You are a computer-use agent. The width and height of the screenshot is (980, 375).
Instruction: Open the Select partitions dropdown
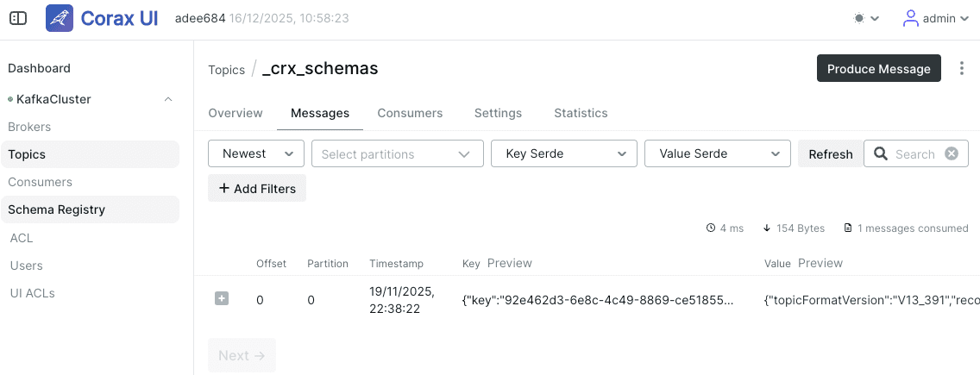[398, 153]
